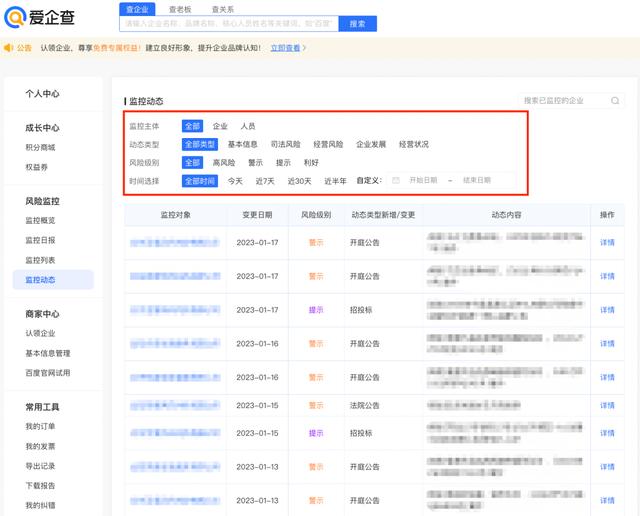Screen dimensions: 640x516
Task: Open 下载报告 in sidebar
Action: click(40, 485)
